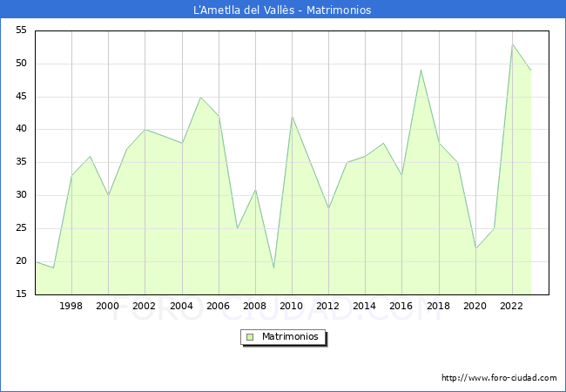Click the chart title 'L'Ametlla del Vallès - Matrimonios'
Image resolution: width=566 pixels, height=392 pixels.
point(282,10)
